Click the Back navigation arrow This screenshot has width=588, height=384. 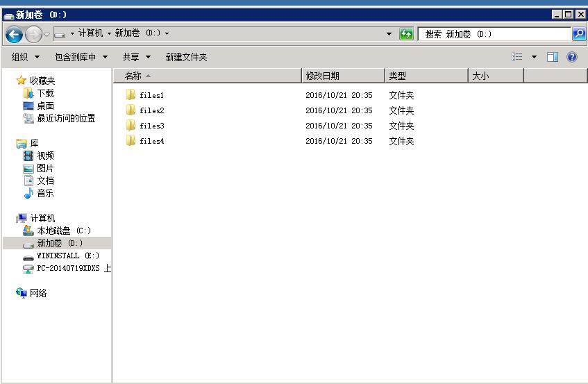[x=15, y=35]
